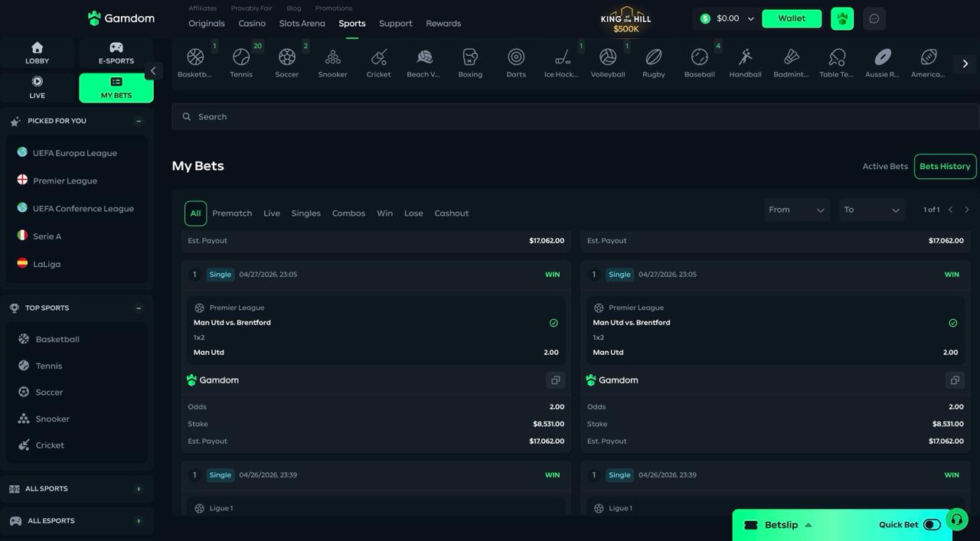980x541 pixels.
Task: Switch to the Active Bets tab
Action: 885,166
